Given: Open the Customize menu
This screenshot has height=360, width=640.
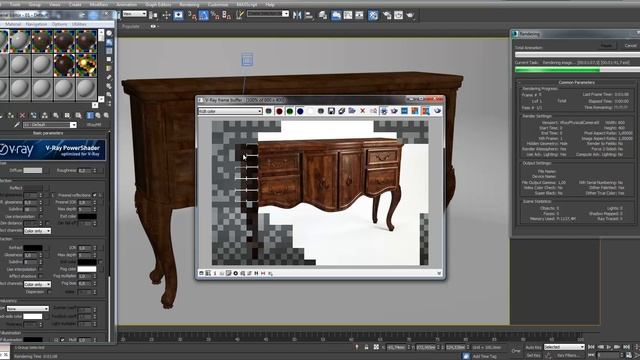Looking at the screenshot, I should click(x=218, y=4).
